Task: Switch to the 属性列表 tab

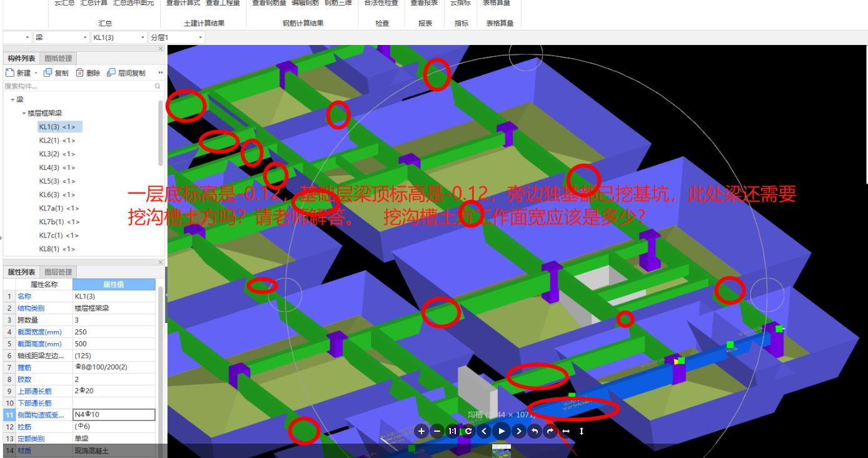Action: [x=21, y=272]
